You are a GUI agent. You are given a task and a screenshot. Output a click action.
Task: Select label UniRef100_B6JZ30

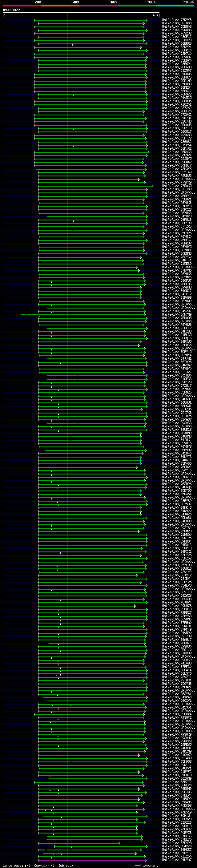177,410
